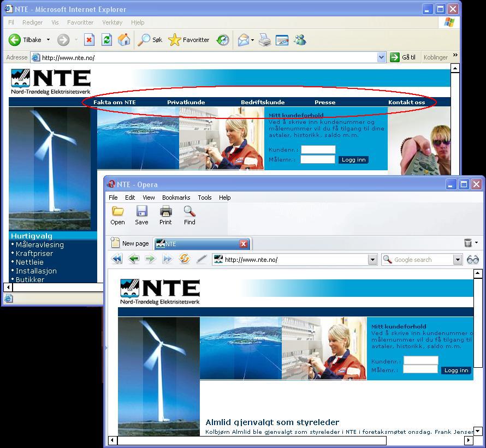Click the Mail envelope icon in Internet Explorer

pos(244,40)
